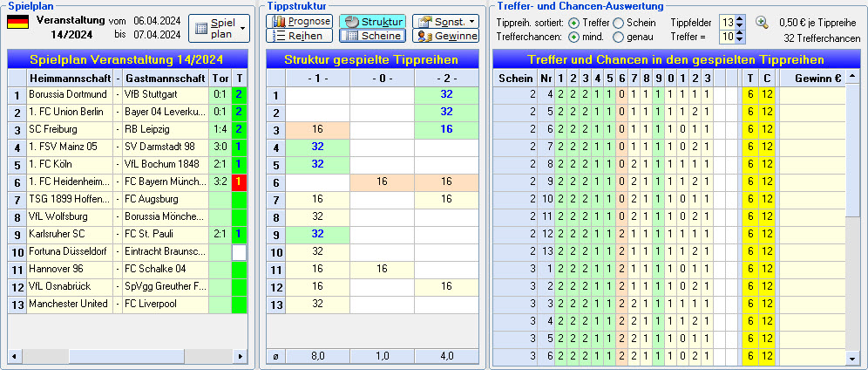Open the Prognose view

[x=300, y=22]
